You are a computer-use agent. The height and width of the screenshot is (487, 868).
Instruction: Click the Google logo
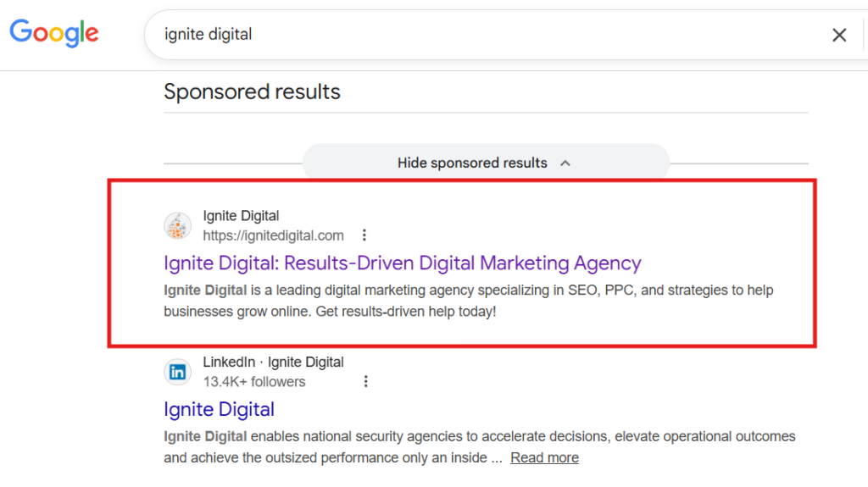click(54, 33)
